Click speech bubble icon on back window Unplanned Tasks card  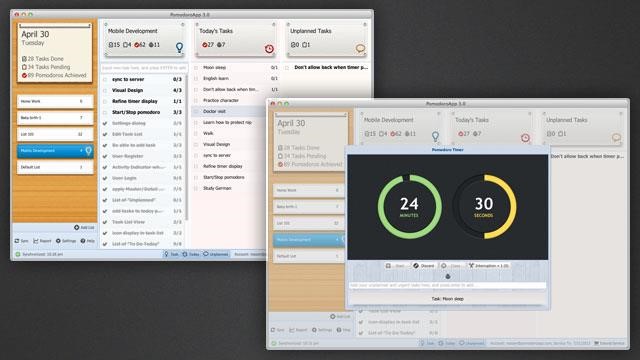pos(360,49)
